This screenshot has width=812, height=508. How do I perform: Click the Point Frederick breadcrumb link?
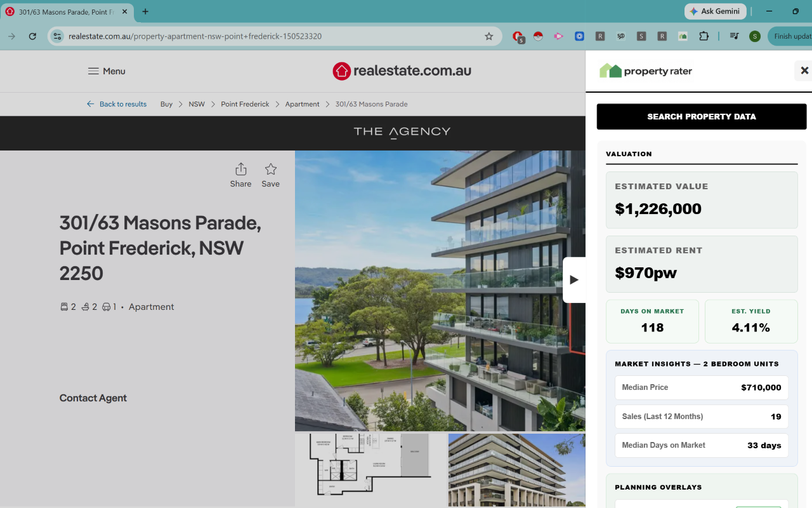pos(245,104)
